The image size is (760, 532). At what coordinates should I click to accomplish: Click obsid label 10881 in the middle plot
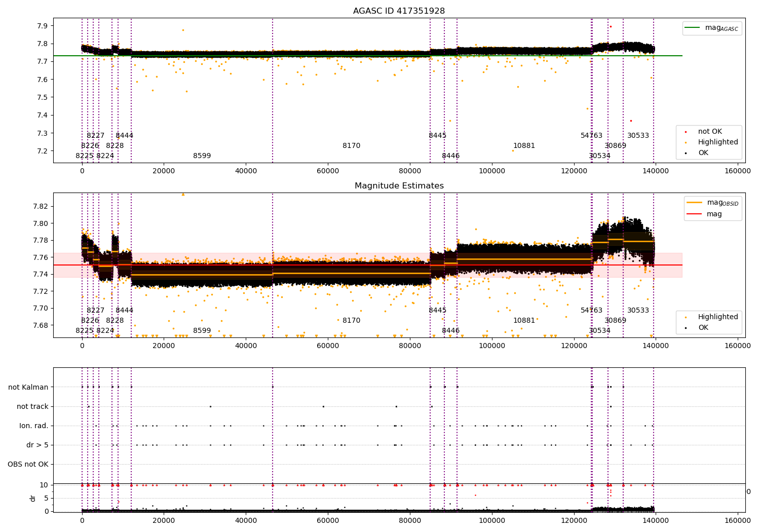(x=524, y=321)
